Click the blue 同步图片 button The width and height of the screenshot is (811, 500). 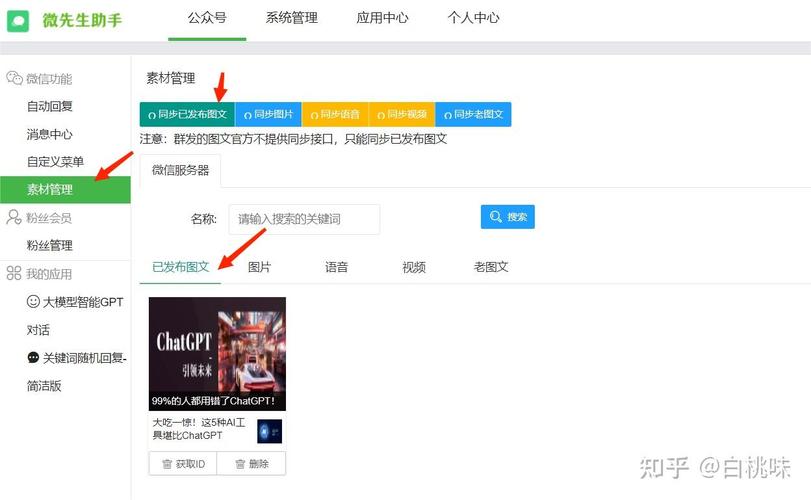click(x=268, y=114)
